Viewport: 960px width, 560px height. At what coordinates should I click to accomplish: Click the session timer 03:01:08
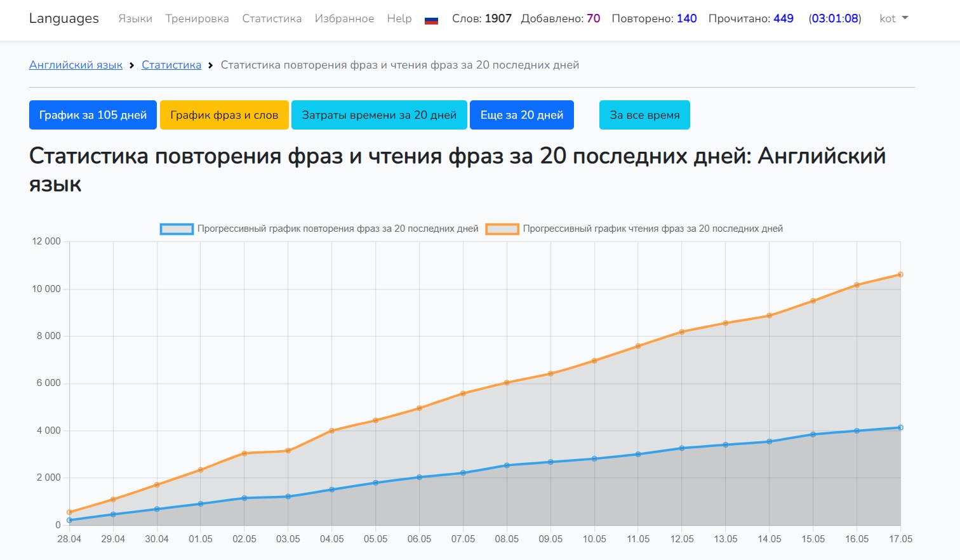pyautogui.click(x=834, y=18)
